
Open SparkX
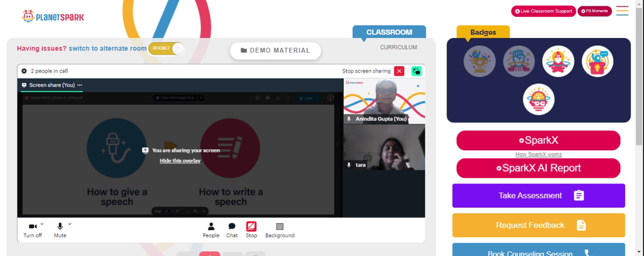pos(538,140)
